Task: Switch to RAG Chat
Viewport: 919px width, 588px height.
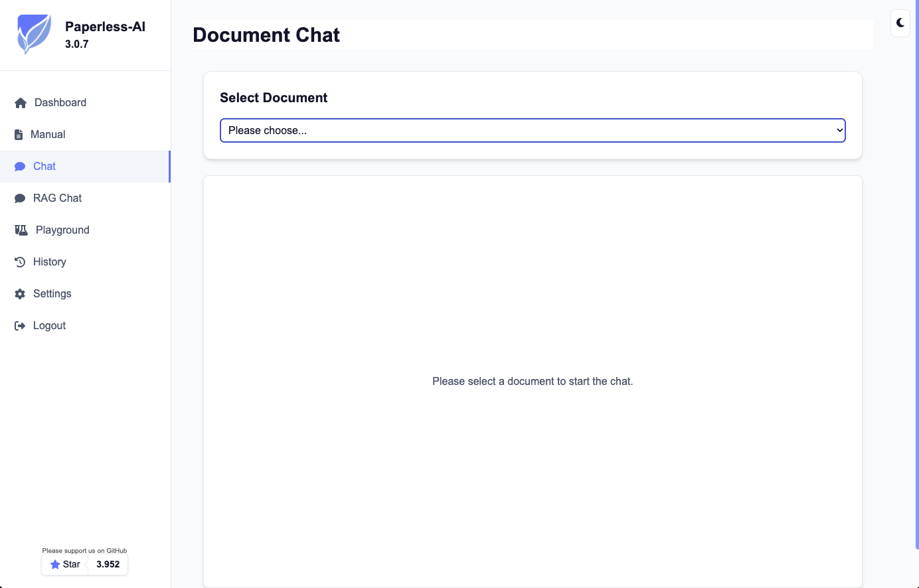Action: (x=85, y=198)
